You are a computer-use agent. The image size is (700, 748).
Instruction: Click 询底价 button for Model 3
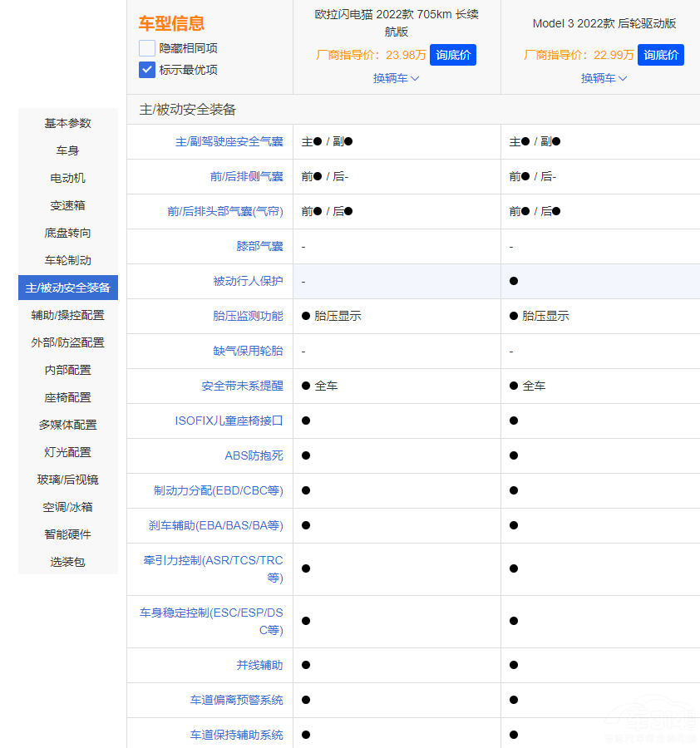(x=661, y=55)
